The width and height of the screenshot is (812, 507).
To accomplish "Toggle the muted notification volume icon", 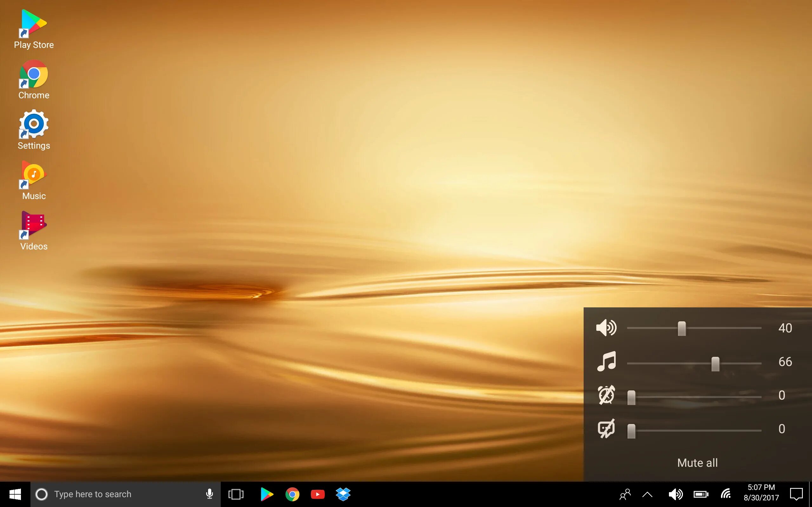I will [606, 428].
